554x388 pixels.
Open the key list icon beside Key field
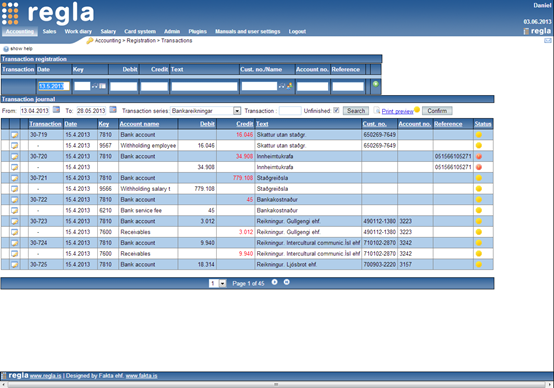click(x=102, y=86)
